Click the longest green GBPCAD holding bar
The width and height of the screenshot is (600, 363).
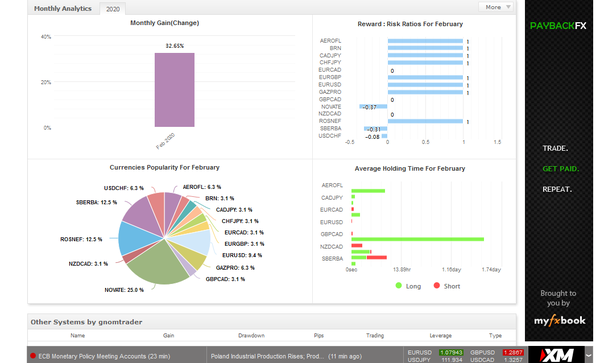click(417, 239)
